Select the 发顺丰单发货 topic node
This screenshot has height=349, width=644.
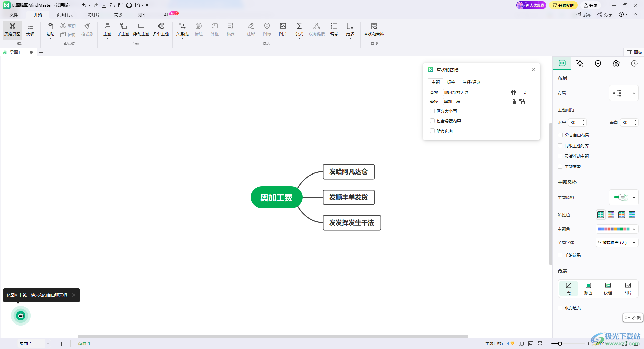(x=348, y=197)
